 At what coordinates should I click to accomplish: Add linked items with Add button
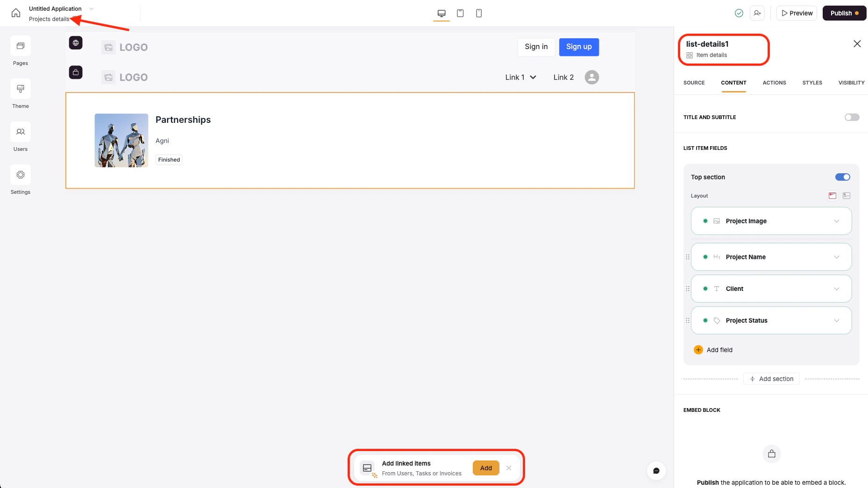tap(486, 468)
